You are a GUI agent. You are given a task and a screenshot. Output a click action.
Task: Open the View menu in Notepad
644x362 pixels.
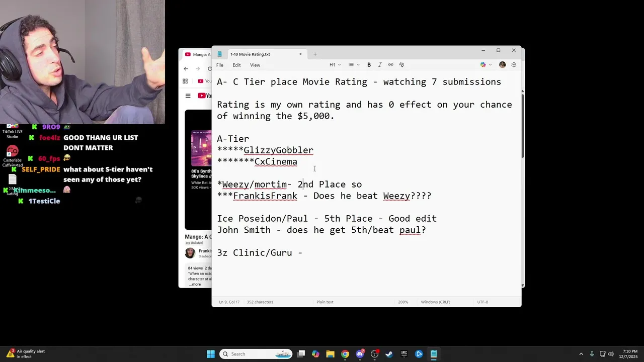pyautogui.click(x=255, y=65)
